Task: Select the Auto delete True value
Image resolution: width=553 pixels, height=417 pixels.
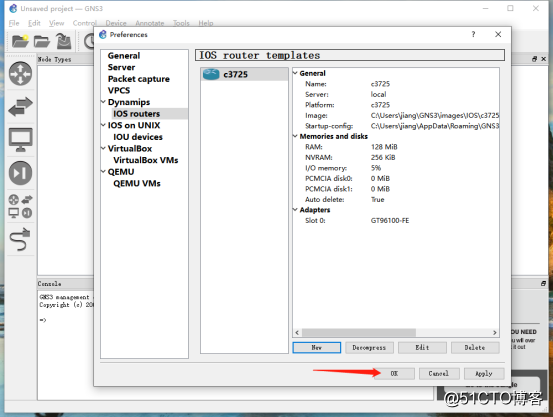Action: (377, 199)
